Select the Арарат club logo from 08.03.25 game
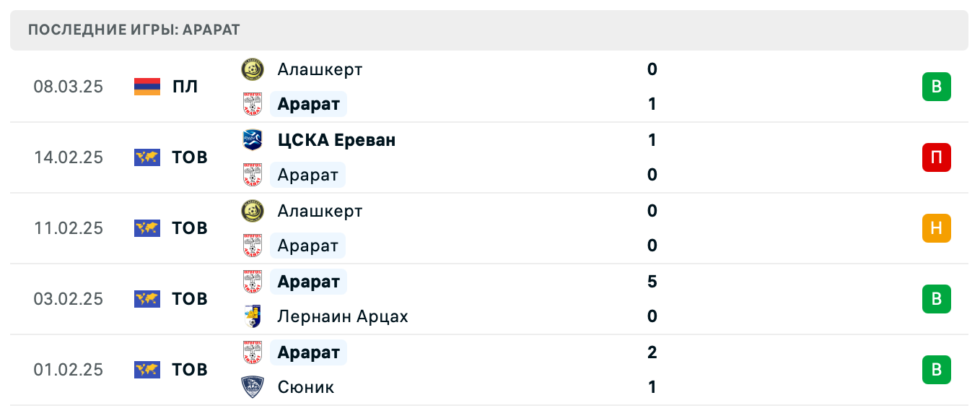 coord(253,103)
